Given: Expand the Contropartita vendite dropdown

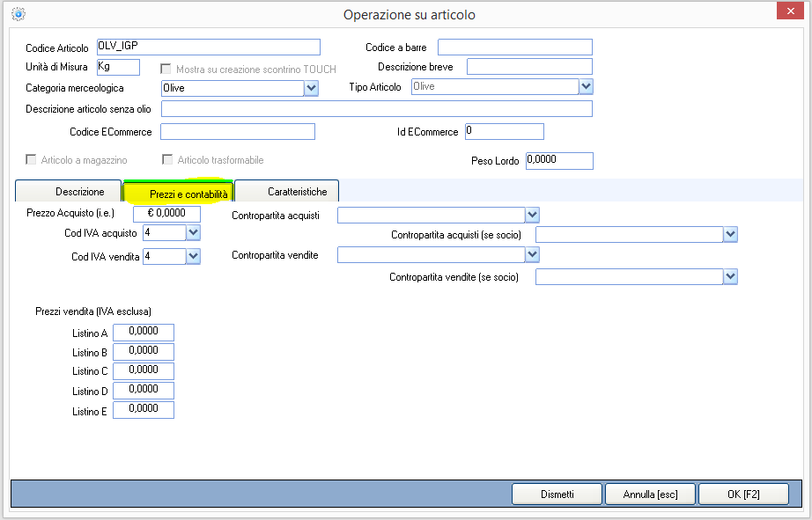Looking at the screenshot, I should (x=532, y=254).
